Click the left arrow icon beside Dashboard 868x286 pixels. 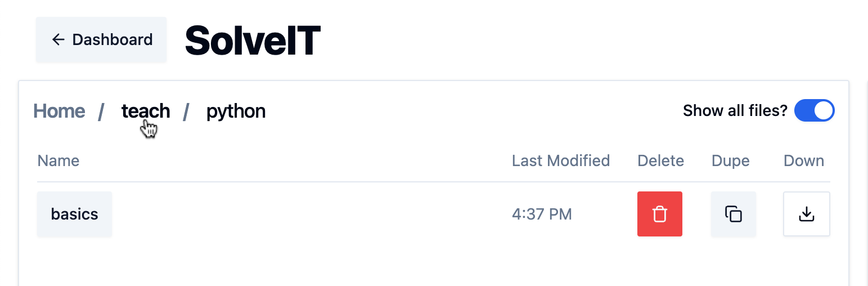pos(58,39)
